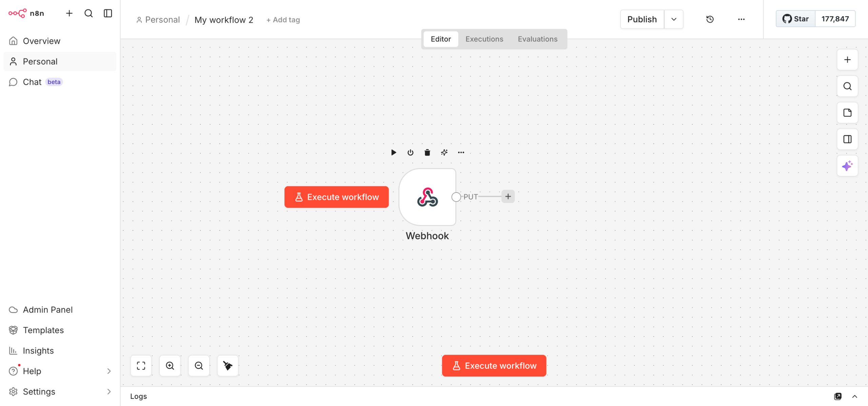Zoom in on the canvas
This screenshot has height=406, width=868.
170,366
